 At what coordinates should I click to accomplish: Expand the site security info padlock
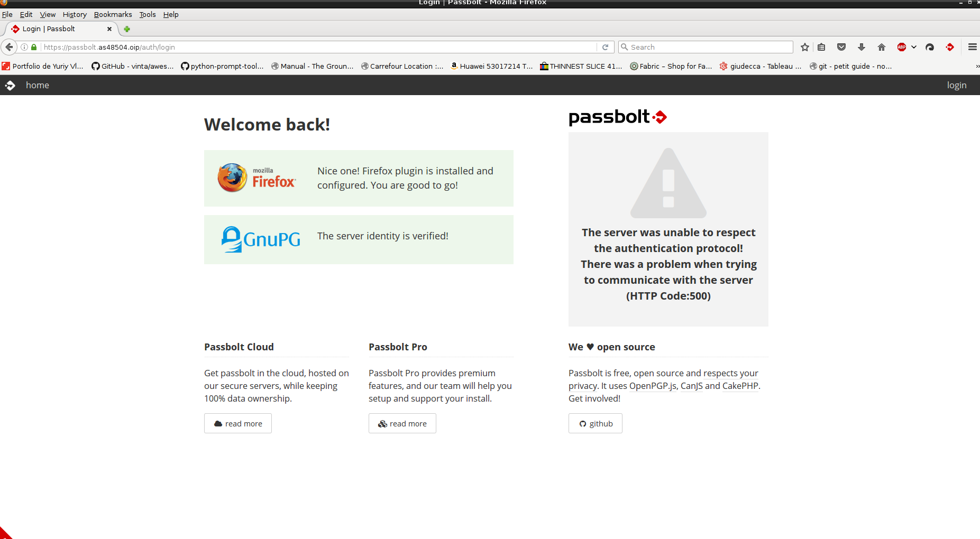tap(33, 47)
